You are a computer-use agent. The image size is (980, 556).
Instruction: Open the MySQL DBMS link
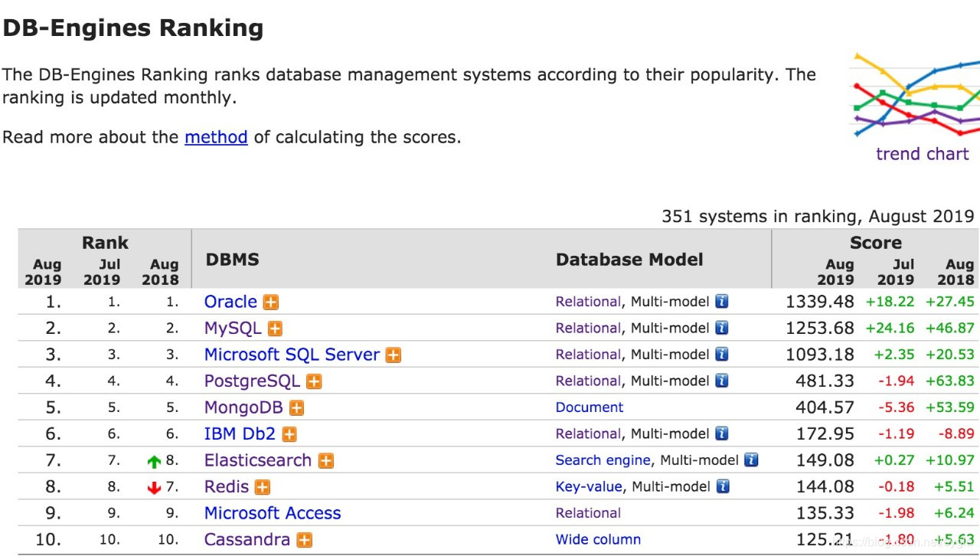pyautogui.click(x=233, y=329)
